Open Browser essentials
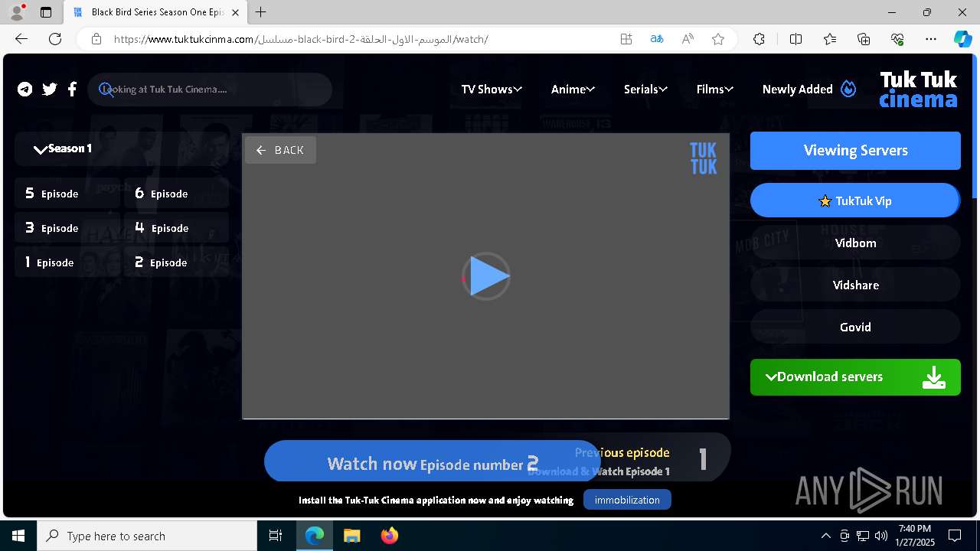 click(x=897, y=39)
